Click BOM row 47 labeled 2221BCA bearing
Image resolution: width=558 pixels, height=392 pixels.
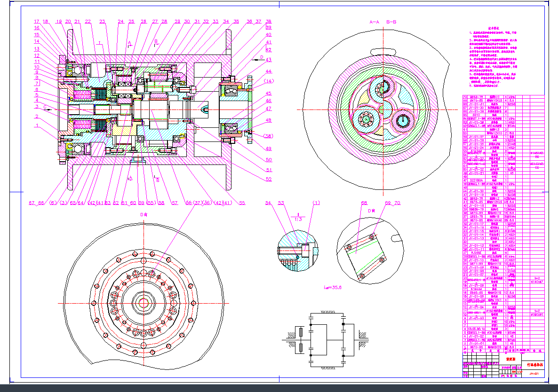[475, 179]
